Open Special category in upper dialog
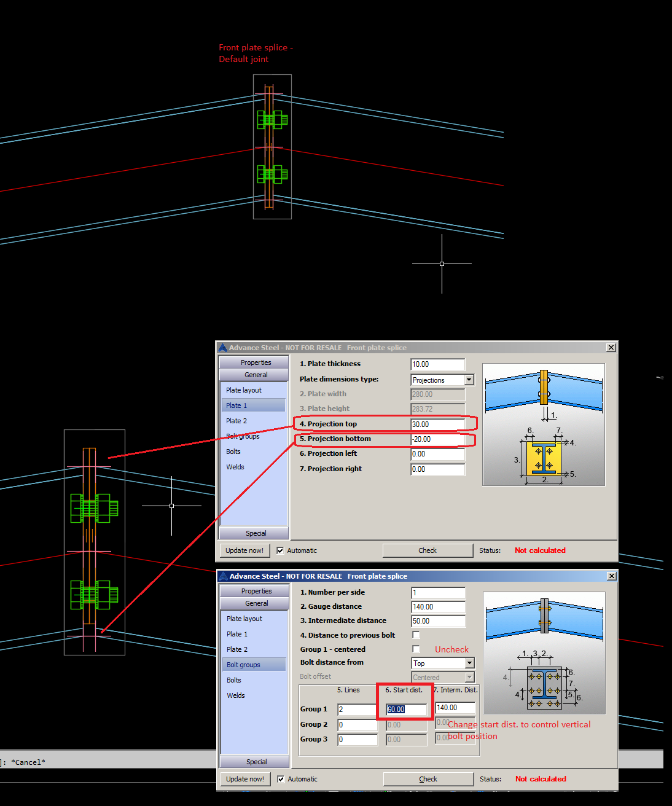 (x=254, y=533)
